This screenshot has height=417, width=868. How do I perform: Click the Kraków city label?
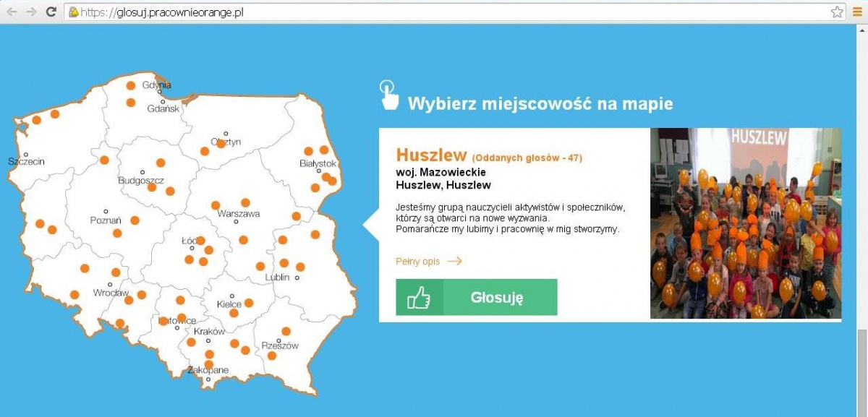click(210, 331)
